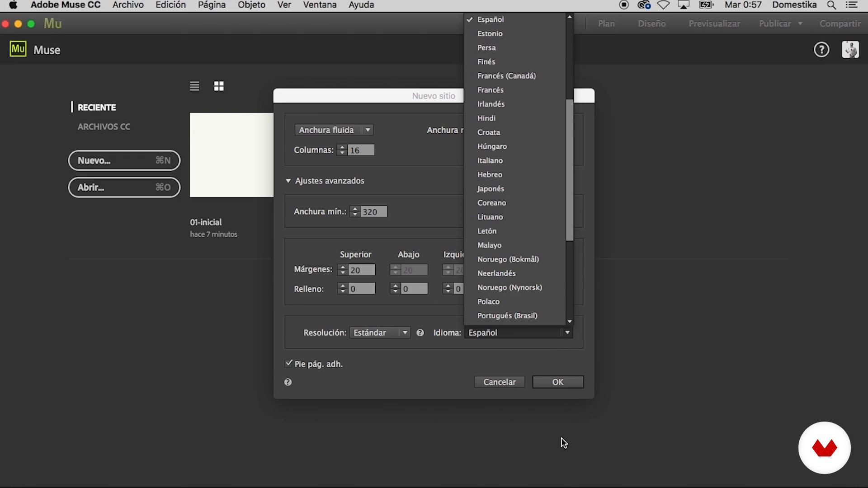Click help icon at dialog bottom left
This screenshot has height=488, width=868.
(x=288, y=382)
